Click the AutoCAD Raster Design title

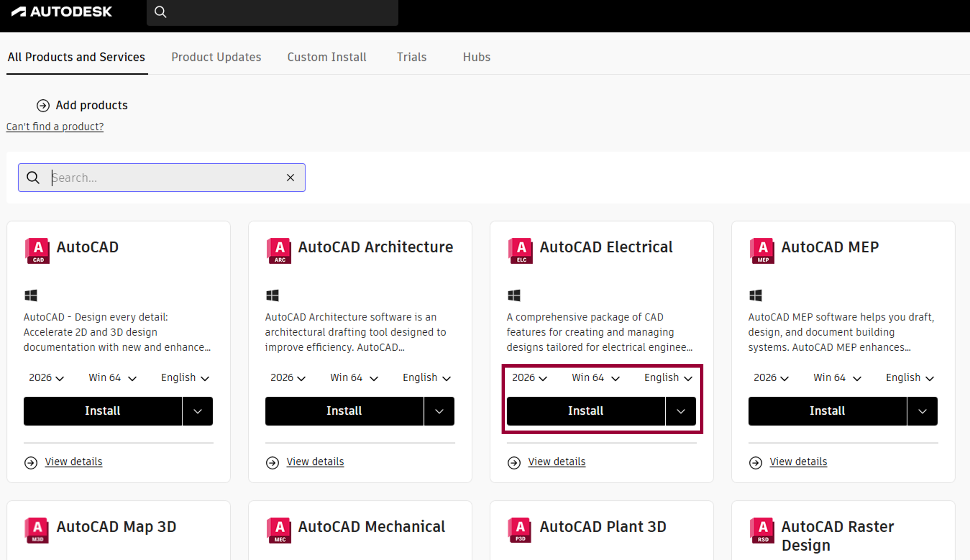[838, 536]
